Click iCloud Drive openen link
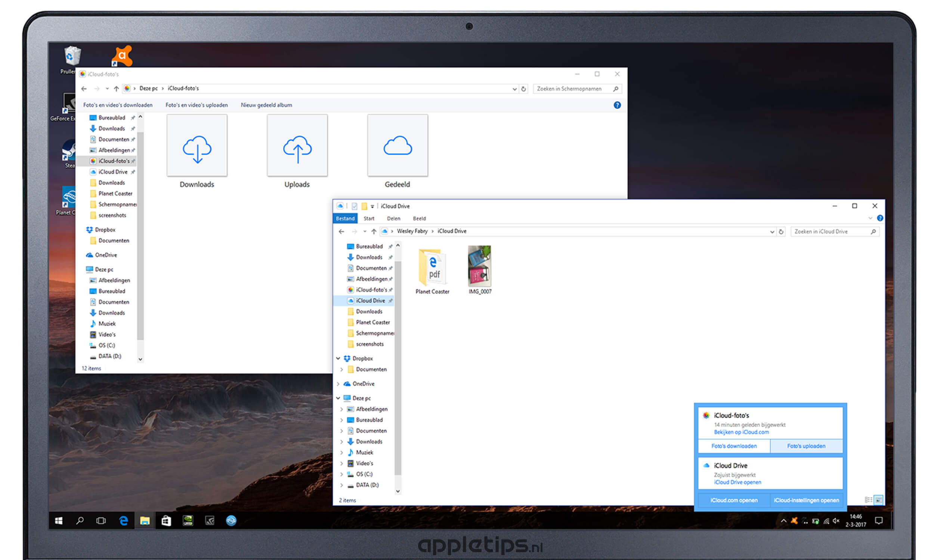The image size is (934, 560). pyautogui.click(x=737, y=482)
